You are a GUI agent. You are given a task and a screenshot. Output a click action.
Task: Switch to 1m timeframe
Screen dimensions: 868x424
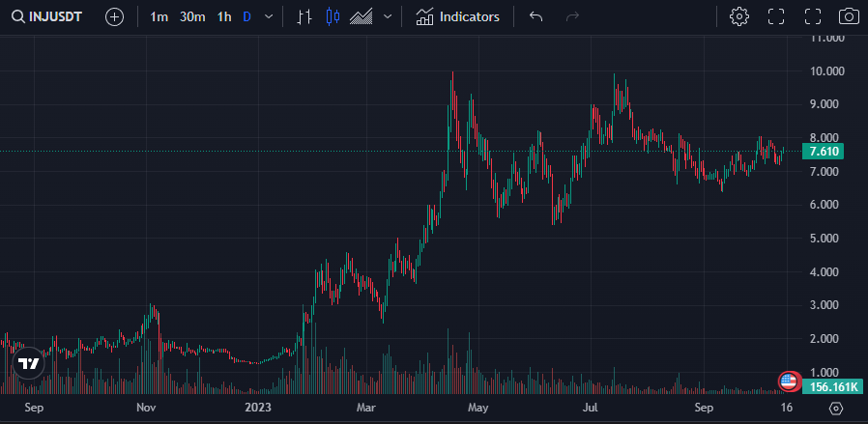click(x=159, y=17)
